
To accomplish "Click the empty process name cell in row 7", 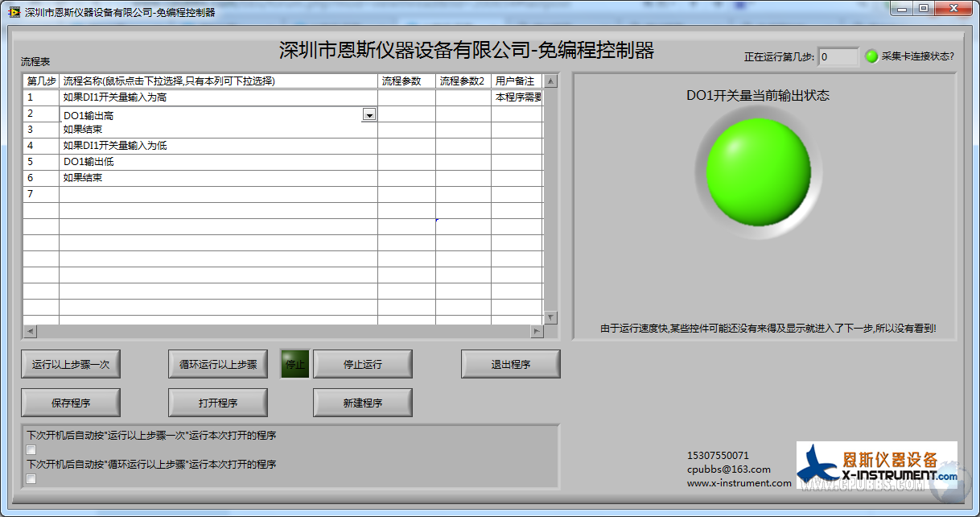I will [218, 194].
